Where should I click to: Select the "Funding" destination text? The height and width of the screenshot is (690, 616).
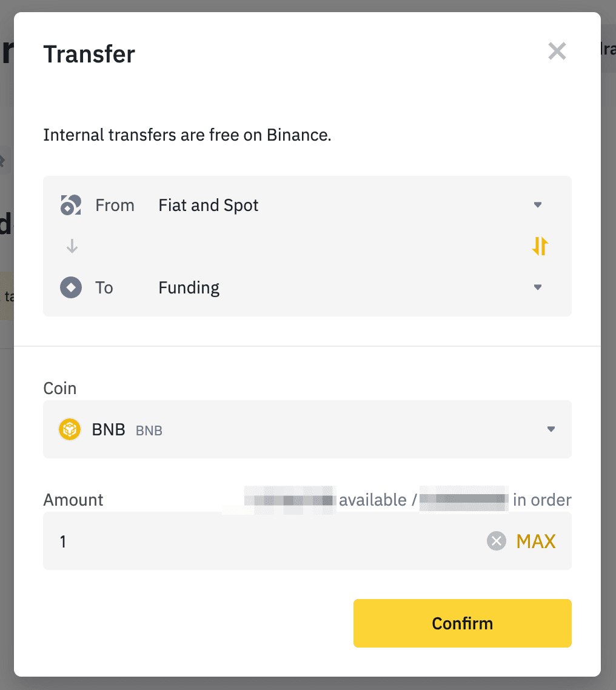pos(189,287)
